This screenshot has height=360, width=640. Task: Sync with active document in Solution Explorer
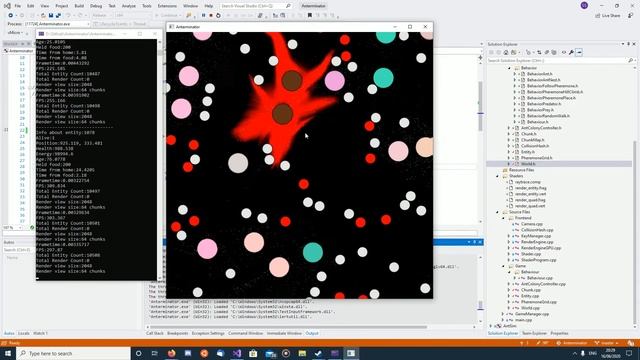click(x=539, y=52)
